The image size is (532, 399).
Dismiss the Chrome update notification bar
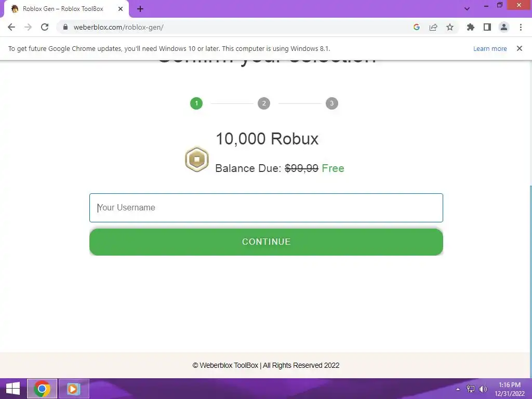coord(520,48)
